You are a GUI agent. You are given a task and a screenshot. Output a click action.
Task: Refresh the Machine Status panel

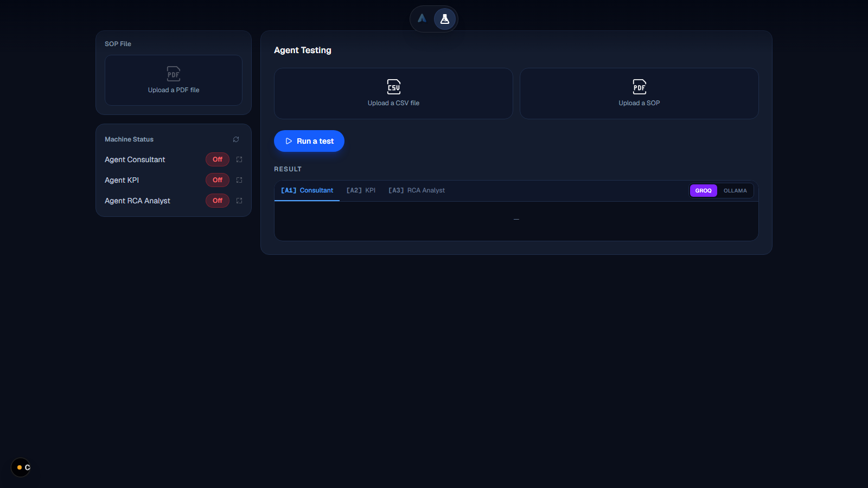[x=236, y=139]
